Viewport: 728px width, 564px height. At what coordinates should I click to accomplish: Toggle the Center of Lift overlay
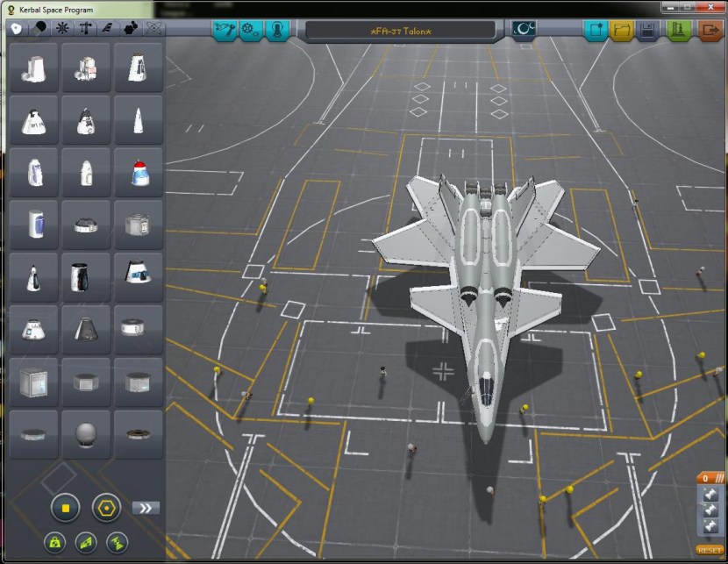(x=85, y=543)
